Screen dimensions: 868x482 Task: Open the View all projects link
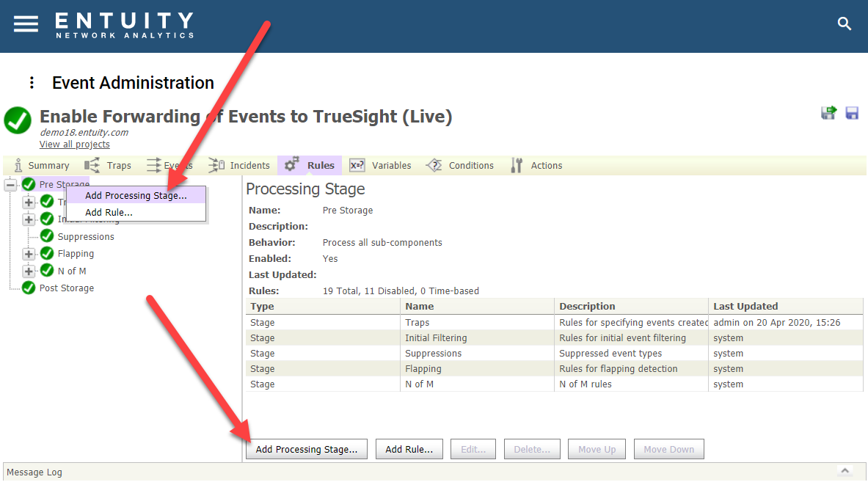point(75,145)
